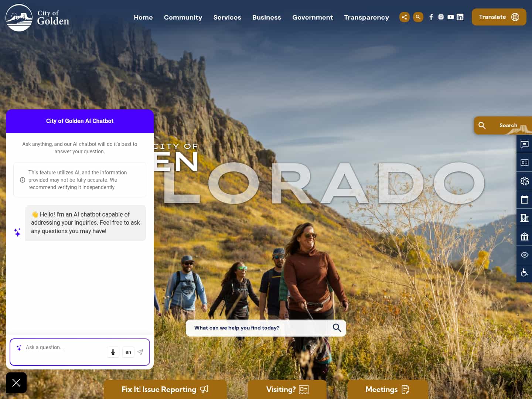
Task: Toggle the eye visibility icon in sidebar
Action: click(524, 255)
